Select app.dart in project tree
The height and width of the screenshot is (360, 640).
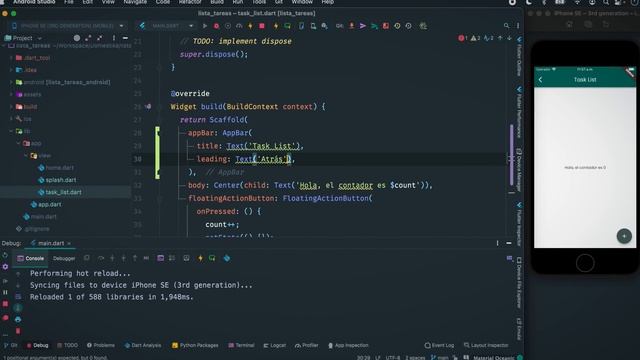(x=49, y=204)
